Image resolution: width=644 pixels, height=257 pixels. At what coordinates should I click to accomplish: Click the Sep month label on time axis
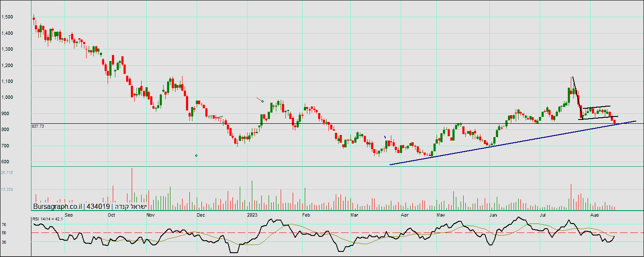68,214
